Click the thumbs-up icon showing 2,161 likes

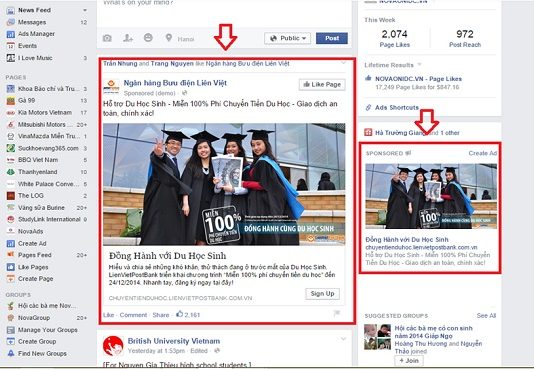(179, 314)
